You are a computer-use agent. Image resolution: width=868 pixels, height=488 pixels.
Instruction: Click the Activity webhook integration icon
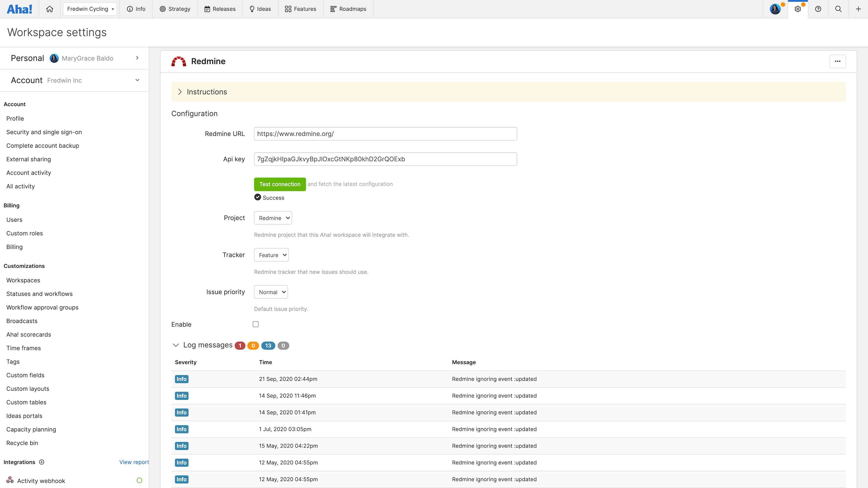(x=10, y=480)
